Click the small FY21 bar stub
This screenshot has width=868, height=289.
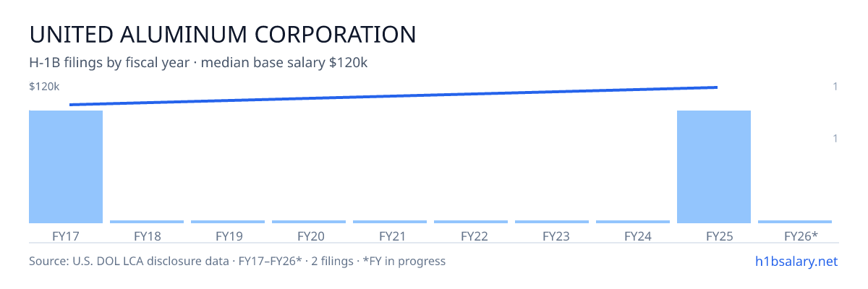(390, 222)
